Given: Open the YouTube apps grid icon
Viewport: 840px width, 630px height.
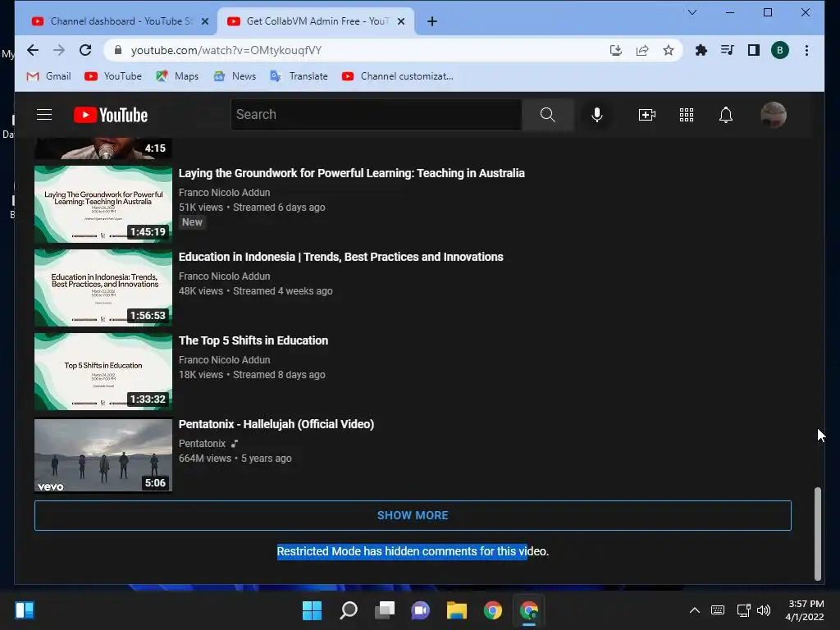Looking at the screenshot, I should pyautogui.click(x=687, y=115).
